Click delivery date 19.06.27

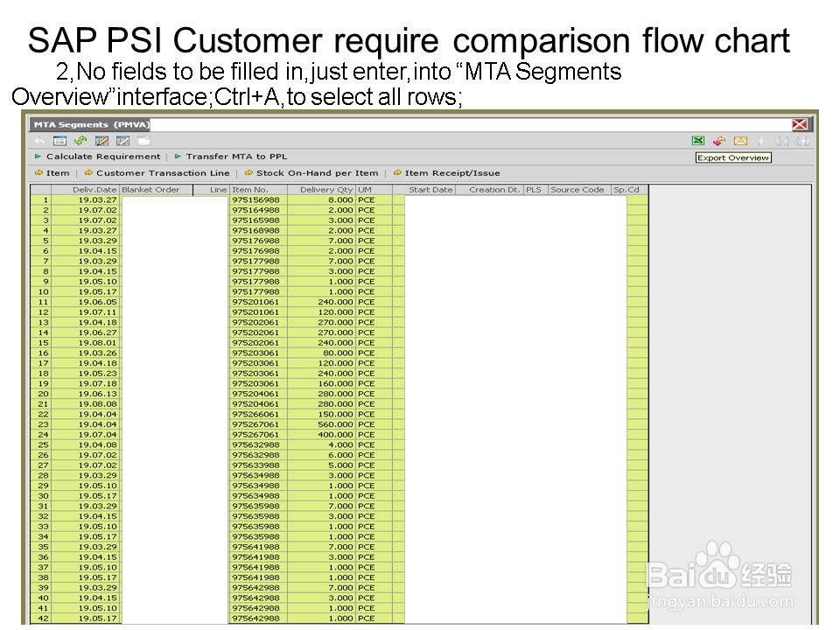pos(85,332)
